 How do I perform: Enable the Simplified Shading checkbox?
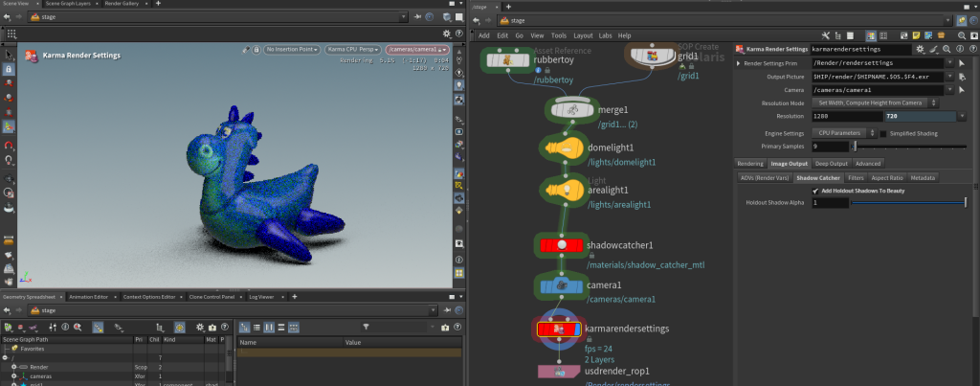click(x=882, y=133)
